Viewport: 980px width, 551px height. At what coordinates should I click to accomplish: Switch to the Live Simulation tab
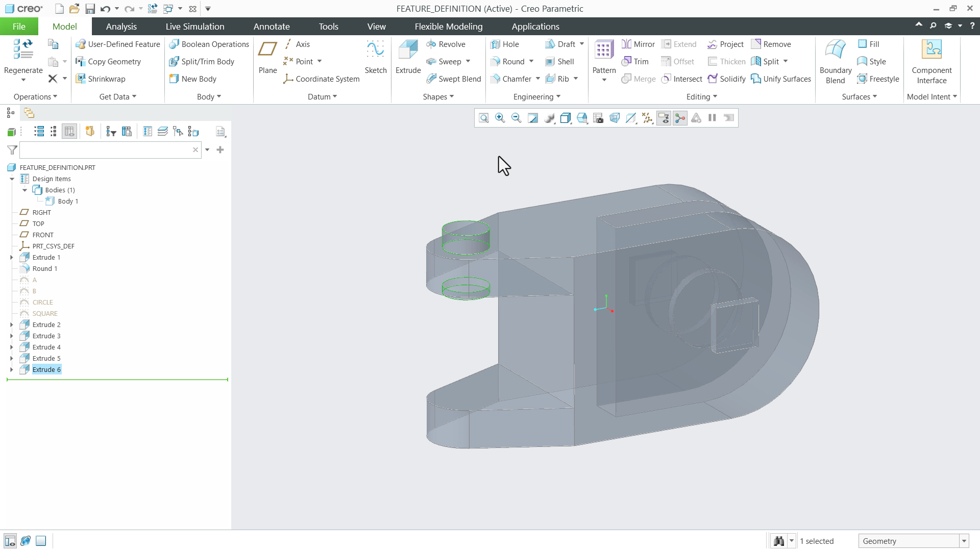pos(195,27)
